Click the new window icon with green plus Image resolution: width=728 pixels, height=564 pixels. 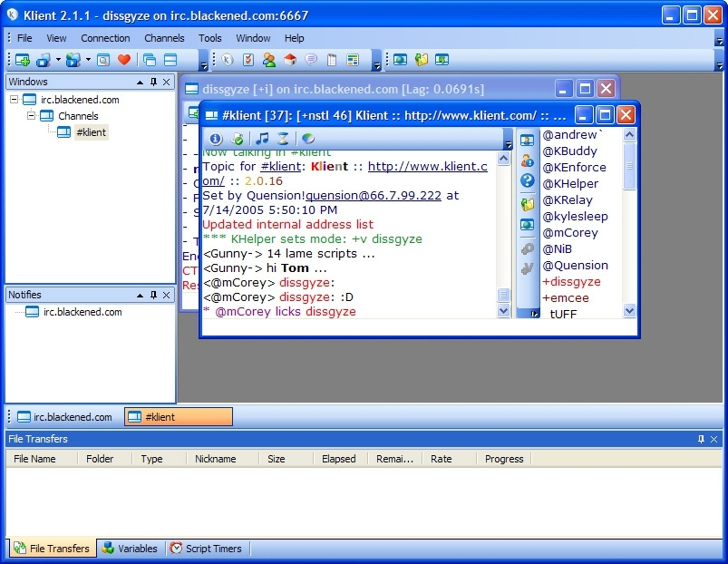point(23,60)
